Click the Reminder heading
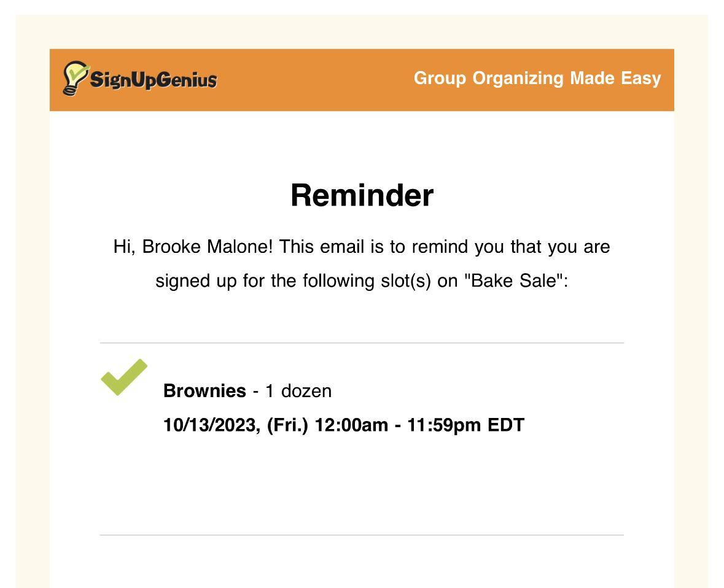724x588 pixels. point(362,195)
